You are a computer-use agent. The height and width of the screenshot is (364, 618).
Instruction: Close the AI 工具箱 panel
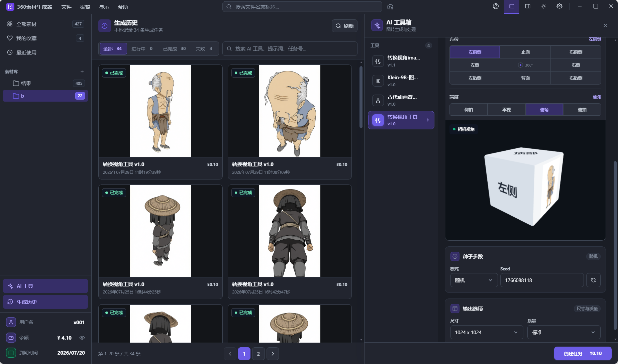click(x=605, y=25)
